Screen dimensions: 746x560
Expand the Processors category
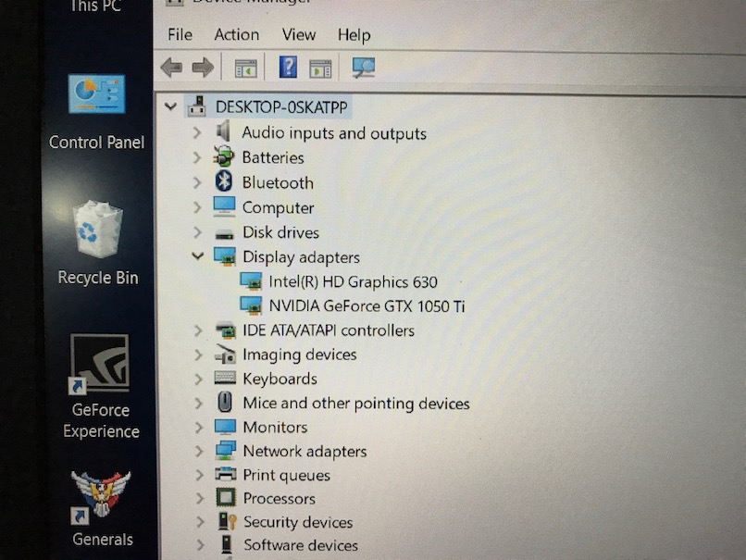(x=200, y=498)
